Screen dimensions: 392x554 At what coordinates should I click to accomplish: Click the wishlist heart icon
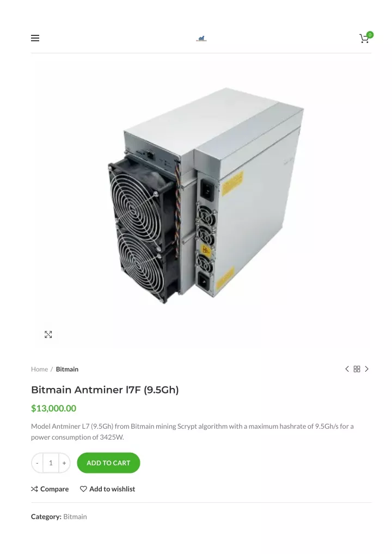pos(83,489)
